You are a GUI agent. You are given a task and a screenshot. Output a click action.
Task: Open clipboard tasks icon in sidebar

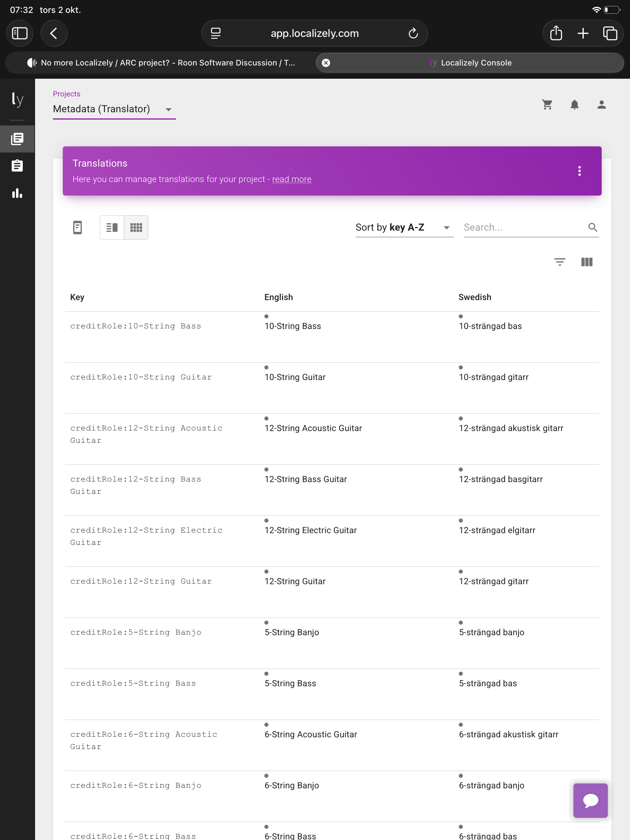click(x=17, y=166)
